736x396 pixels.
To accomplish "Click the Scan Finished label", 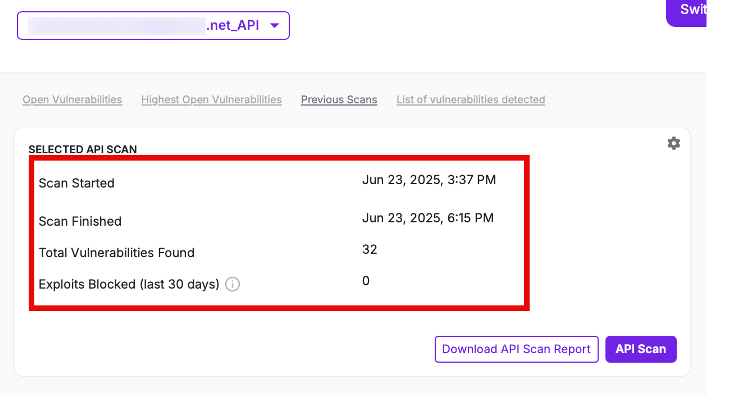I will 80,221.
